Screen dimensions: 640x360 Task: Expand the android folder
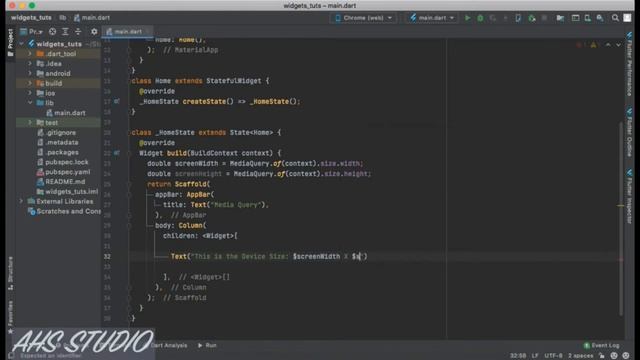click(x=30, y=73)
